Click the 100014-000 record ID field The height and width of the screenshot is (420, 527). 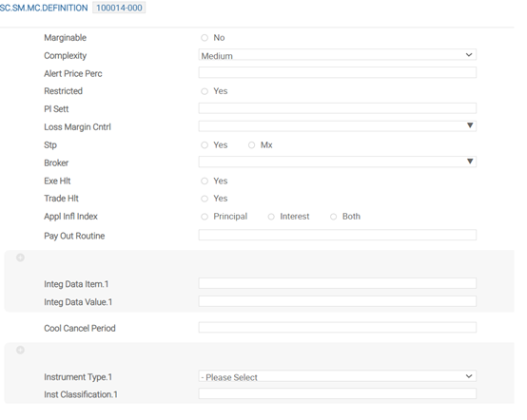[x=119, y=8]
